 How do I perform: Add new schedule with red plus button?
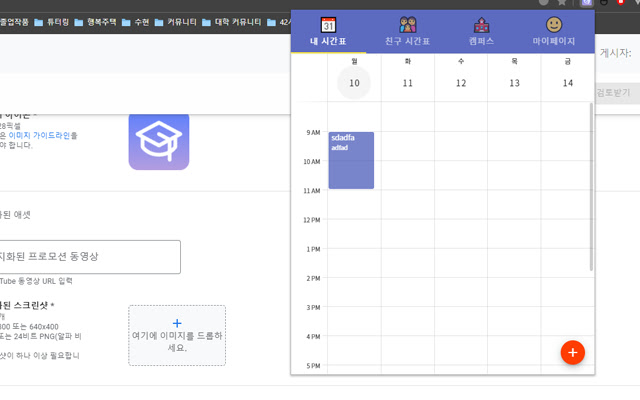[573, 352]
